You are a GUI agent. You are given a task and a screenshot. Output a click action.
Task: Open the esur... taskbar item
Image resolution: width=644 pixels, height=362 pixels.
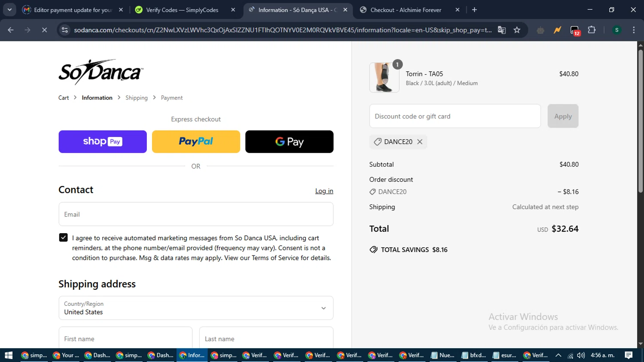(504, 355)
